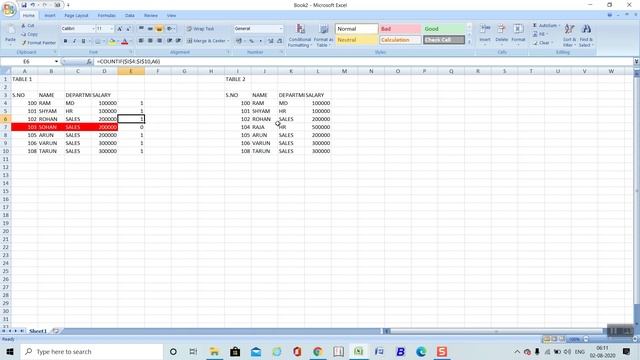Align text left
The height and width of the screenshot is (360, 640).
(x=141, y=41)
